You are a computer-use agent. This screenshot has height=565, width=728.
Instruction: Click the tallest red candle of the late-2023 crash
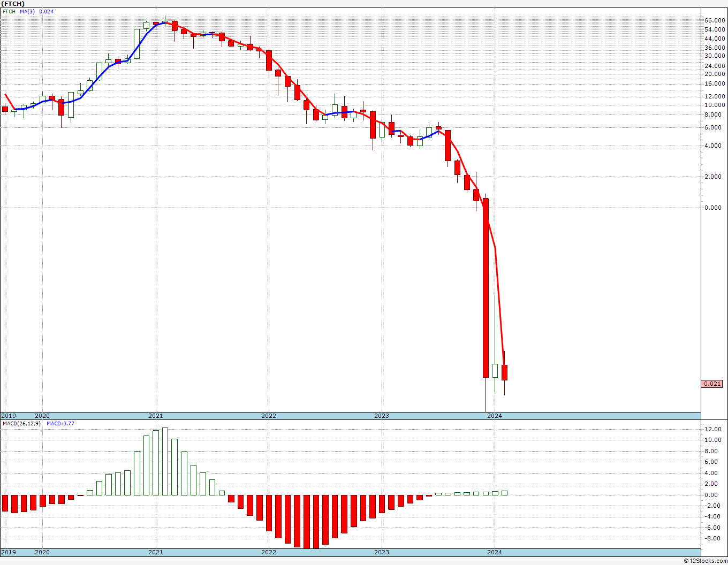(486, 288)
